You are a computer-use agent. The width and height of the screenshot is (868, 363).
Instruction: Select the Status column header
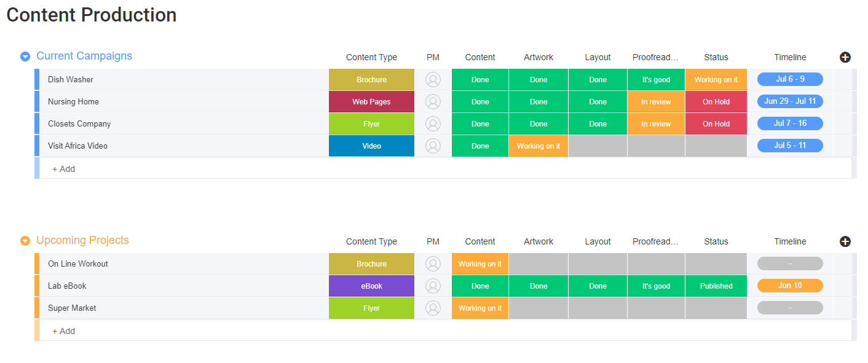pos(716,57)
